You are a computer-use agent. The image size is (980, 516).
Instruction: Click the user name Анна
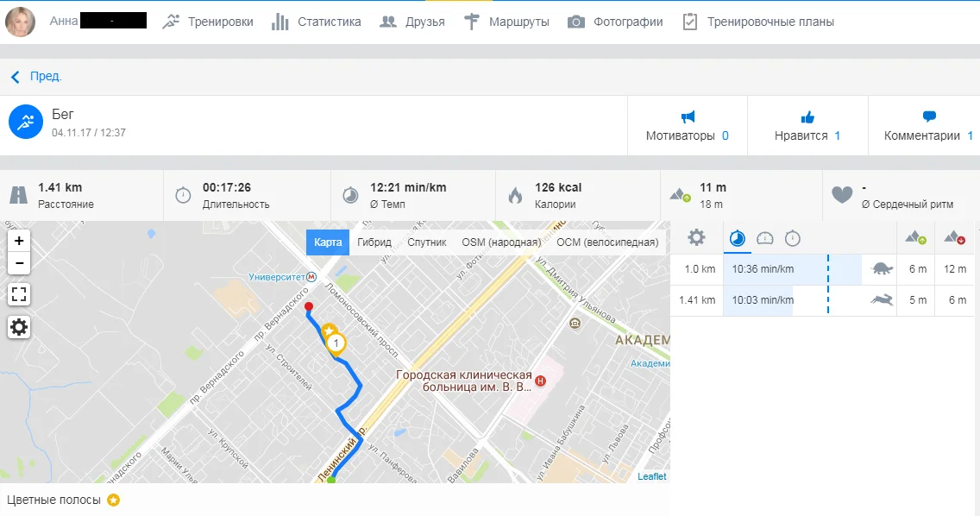coord(64,22)
